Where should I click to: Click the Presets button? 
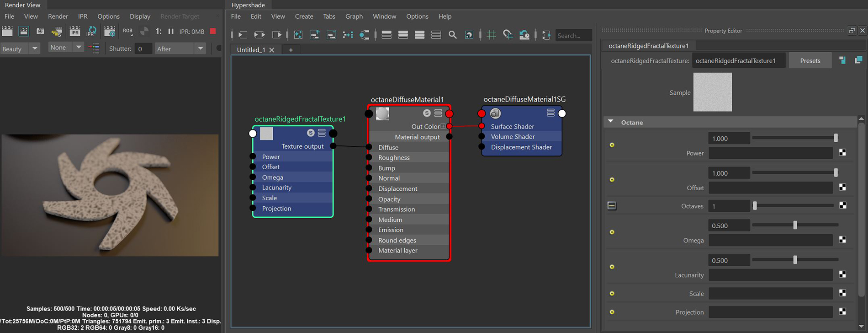[810, 60]
